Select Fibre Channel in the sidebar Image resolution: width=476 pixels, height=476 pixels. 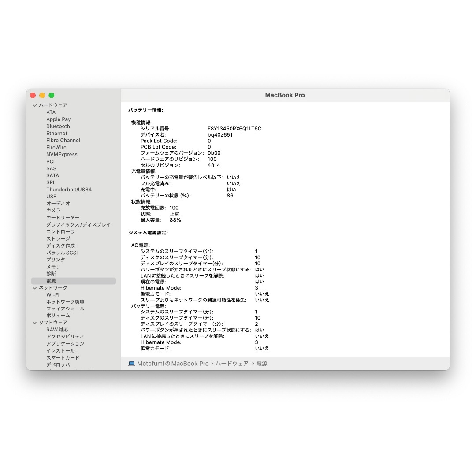(63, 140)
